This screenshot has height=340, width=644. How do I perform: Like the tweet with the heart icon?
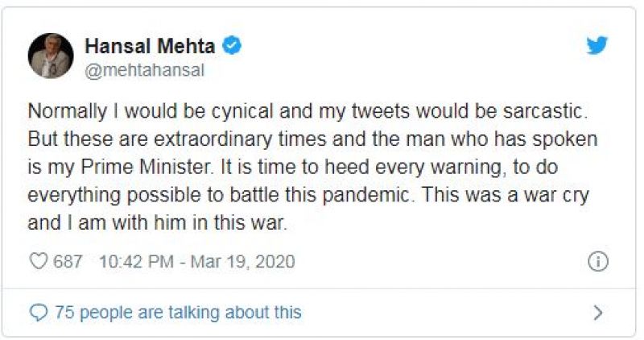(x=37, y=262)
